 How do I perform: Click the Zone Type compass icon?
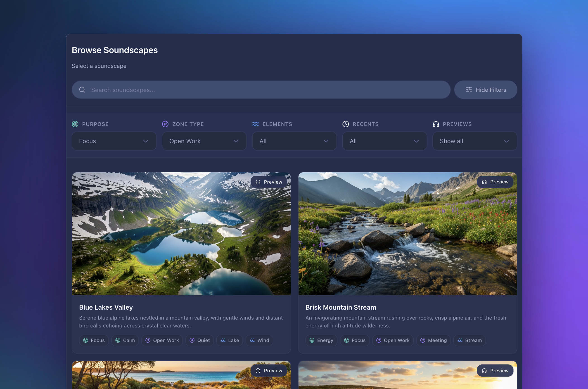click(x=165, y=124)
